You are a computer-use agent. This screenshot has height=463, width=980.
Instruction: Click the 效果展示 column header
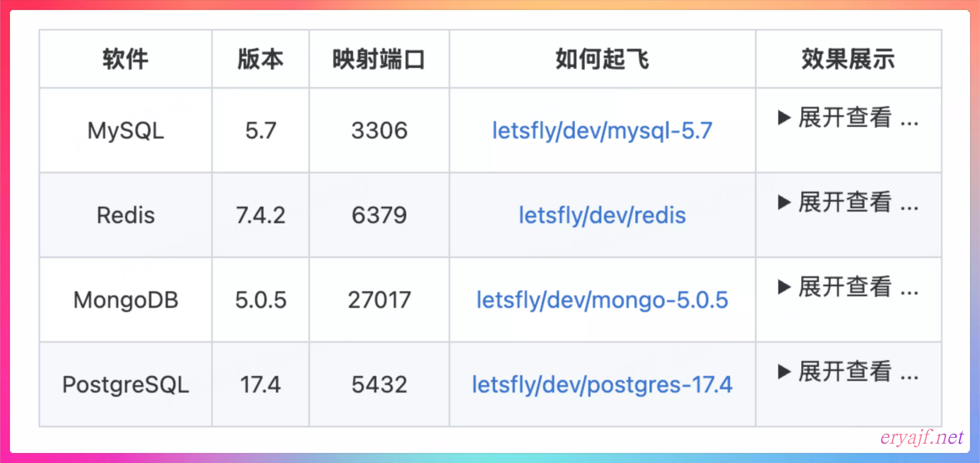pos(848,59)
